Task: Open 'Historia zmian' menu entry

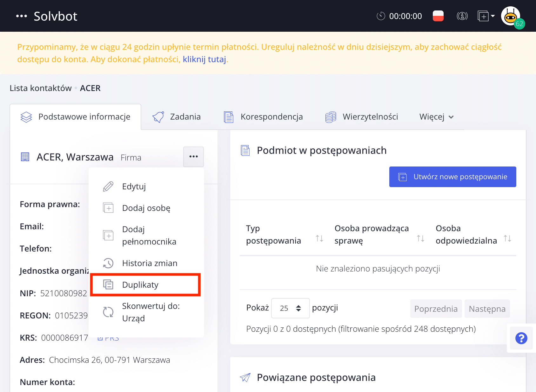Action: click(146, 263)
